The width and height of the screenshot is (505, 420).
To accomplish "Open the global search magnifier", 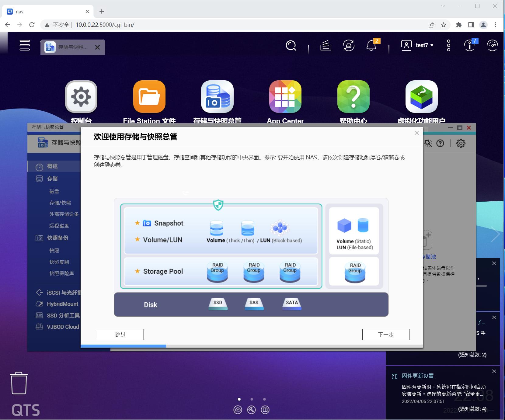I will [x=291, y=46].
